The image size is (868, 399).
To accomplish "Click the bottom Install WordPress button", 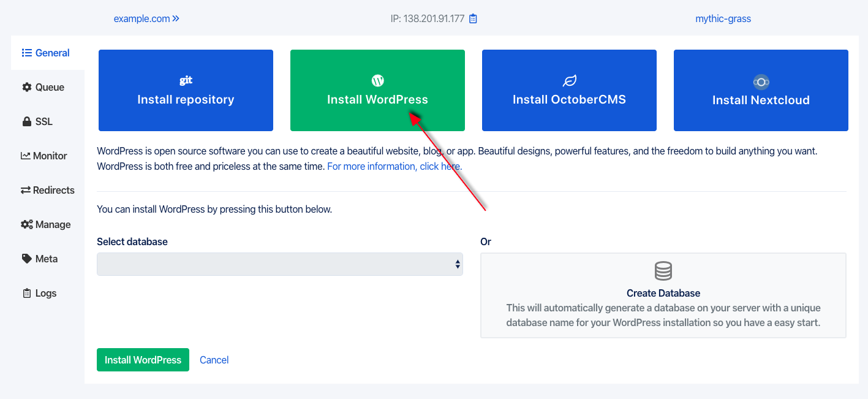I will coord(143,360).
